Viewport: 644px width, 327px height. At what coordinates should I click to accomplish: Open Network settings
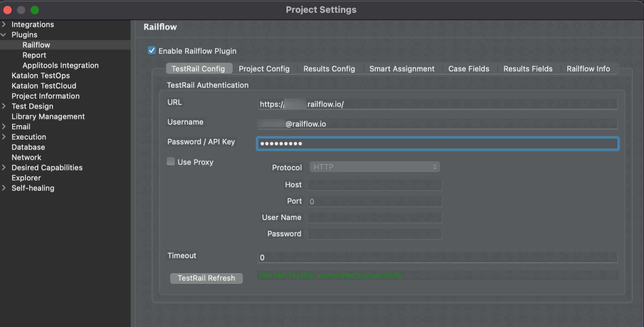26,157
